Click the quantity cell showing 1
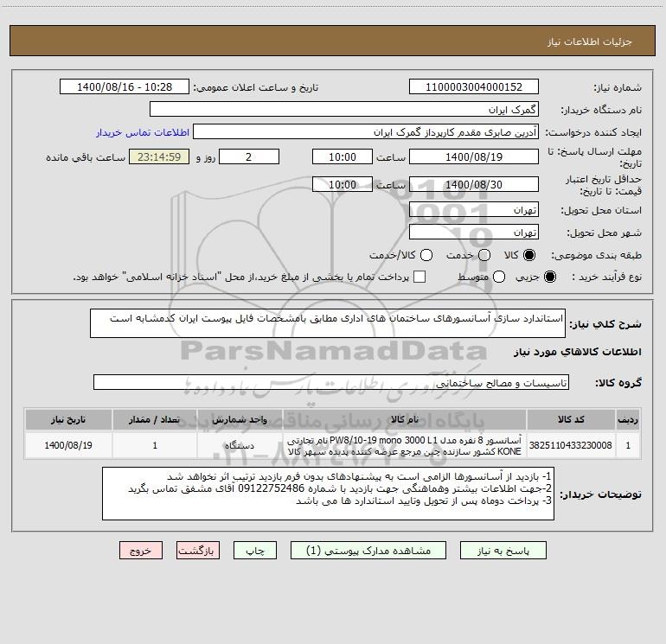The width and height of the screenshot is (666, 644). click(155, 445)
